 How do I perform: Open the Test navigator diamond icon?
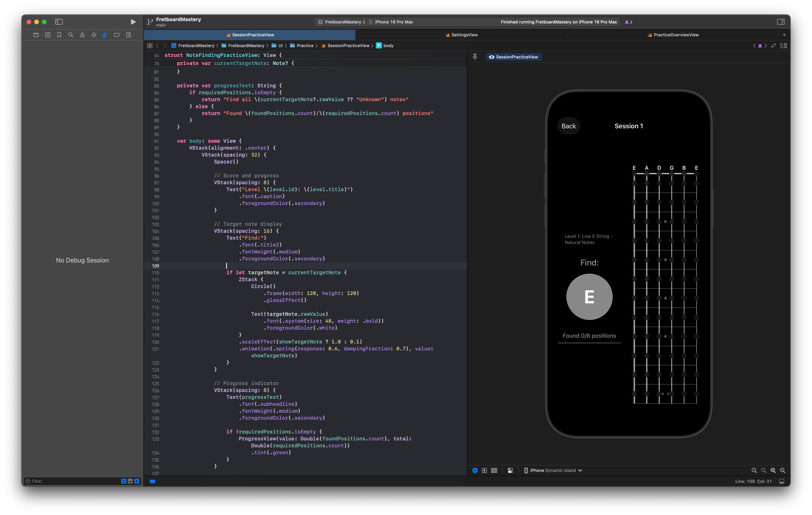click(94, 35)
